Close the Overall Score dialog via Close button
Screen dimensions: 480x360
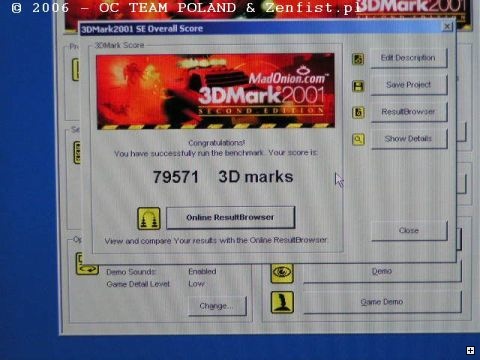point(409,230)
